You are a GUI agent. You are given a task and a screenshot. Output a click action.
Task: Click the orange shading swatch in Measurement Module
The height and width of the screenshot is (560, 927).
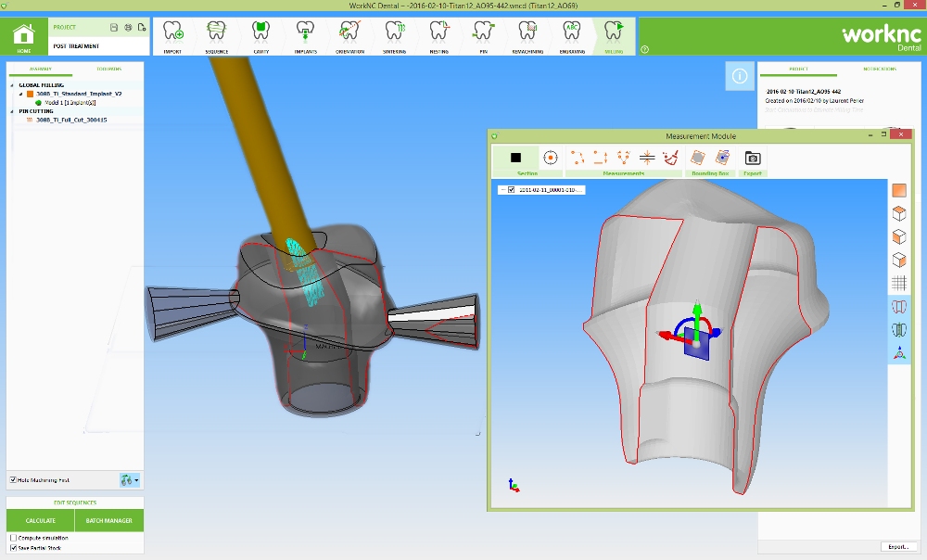point(899,190)
